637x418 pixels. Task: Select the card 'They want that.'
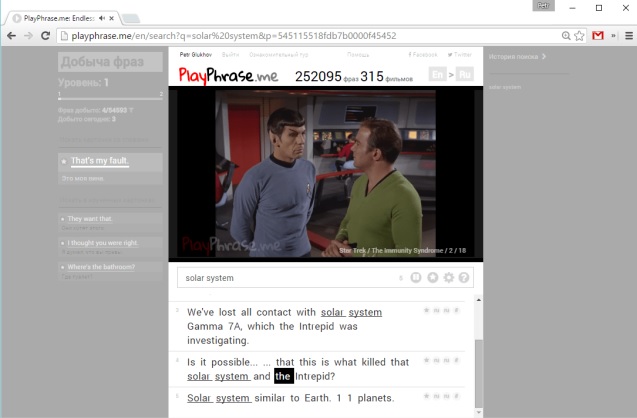(x=110, y=222)
